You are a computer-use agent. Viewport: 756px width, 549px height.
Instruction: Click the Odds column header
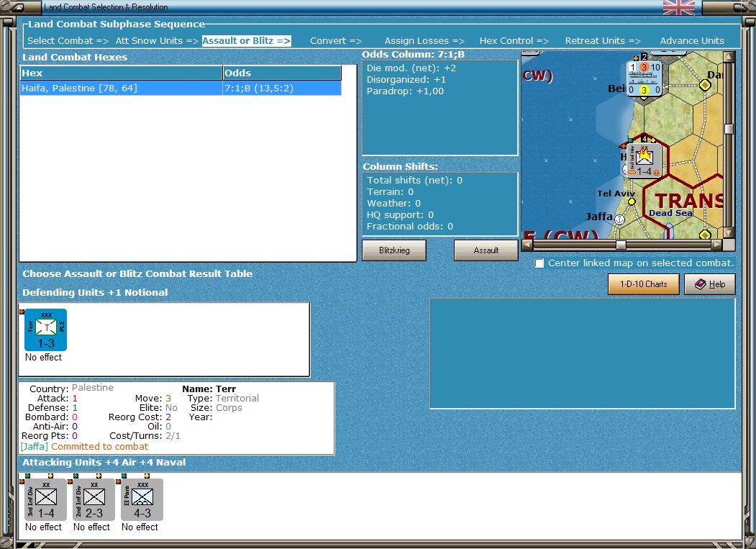[x=281, y=73]
